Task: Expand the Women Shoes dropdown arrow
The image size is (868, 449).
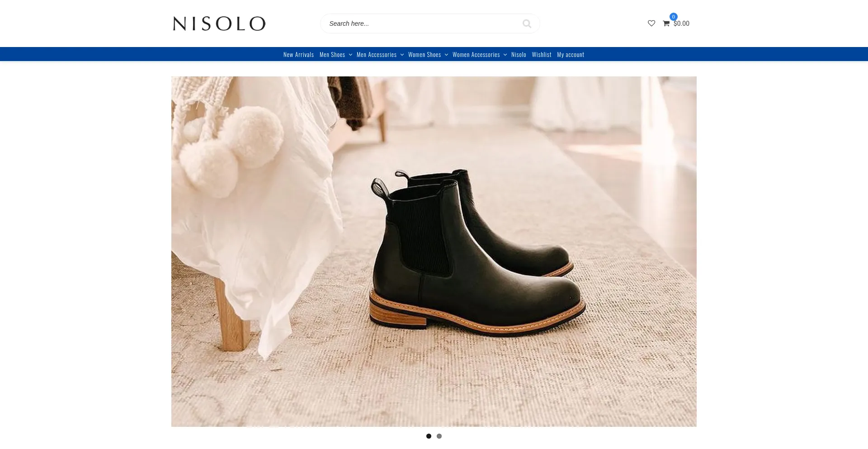Action: pyautogui.click(x=446, y=55)
